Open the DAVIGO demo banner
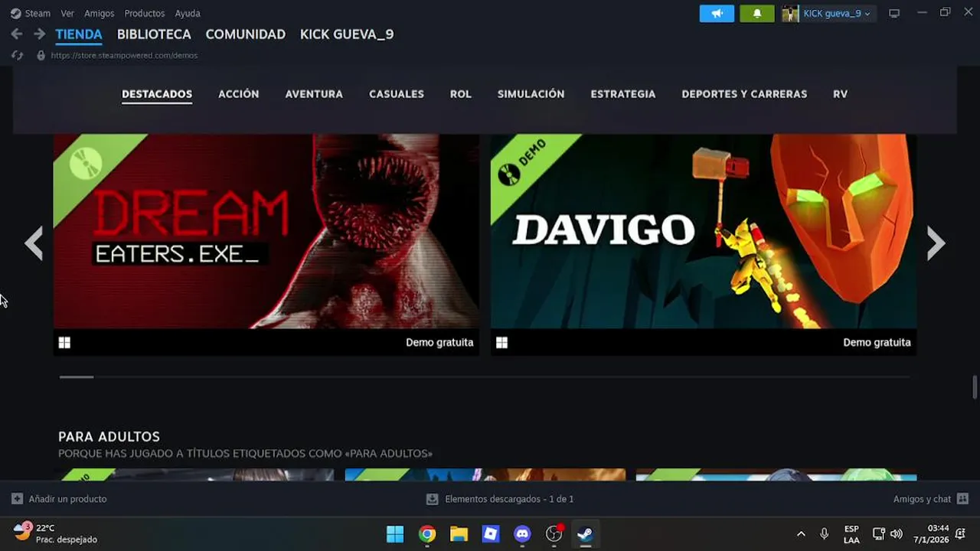The image size is (980, 551). click(703, 232)
